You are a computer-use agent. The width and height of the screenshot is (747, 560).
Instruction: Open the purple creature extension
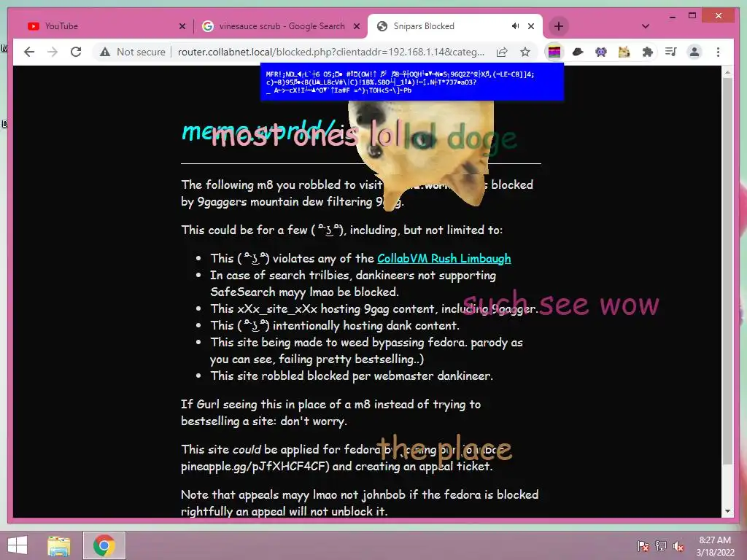(x=601, y=52)
